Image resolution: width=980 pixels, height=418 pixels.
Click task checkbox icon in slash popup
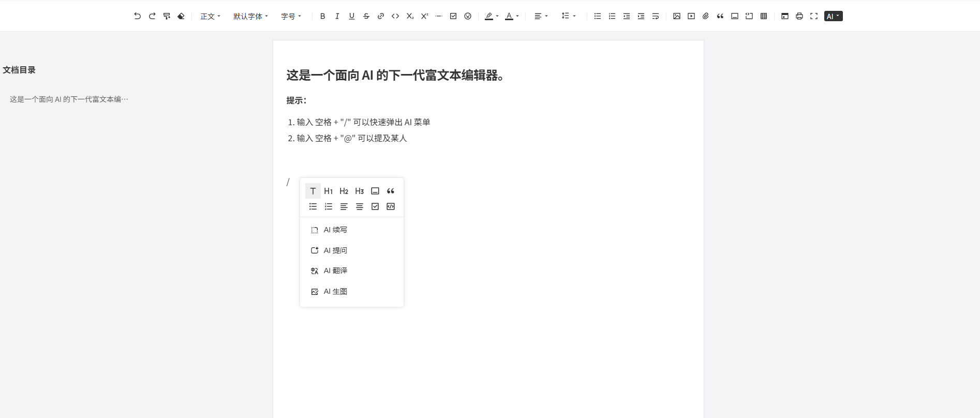click(375, 206)
